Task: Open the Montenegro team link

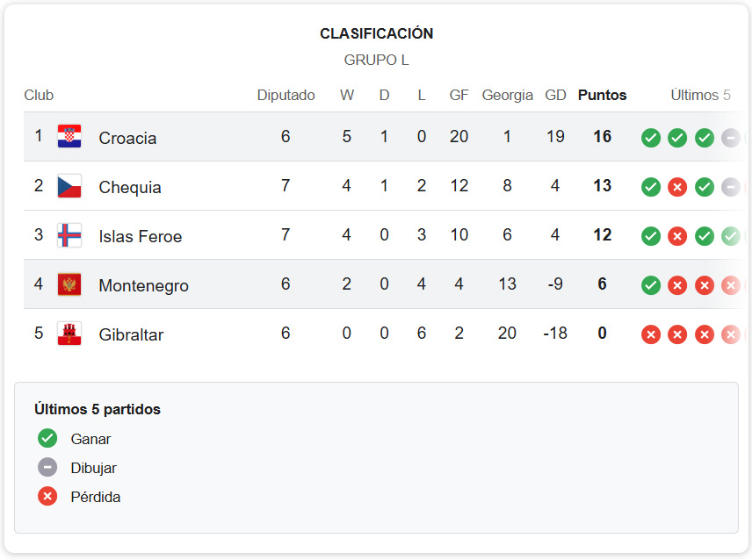Action: [x=143, y=285]
